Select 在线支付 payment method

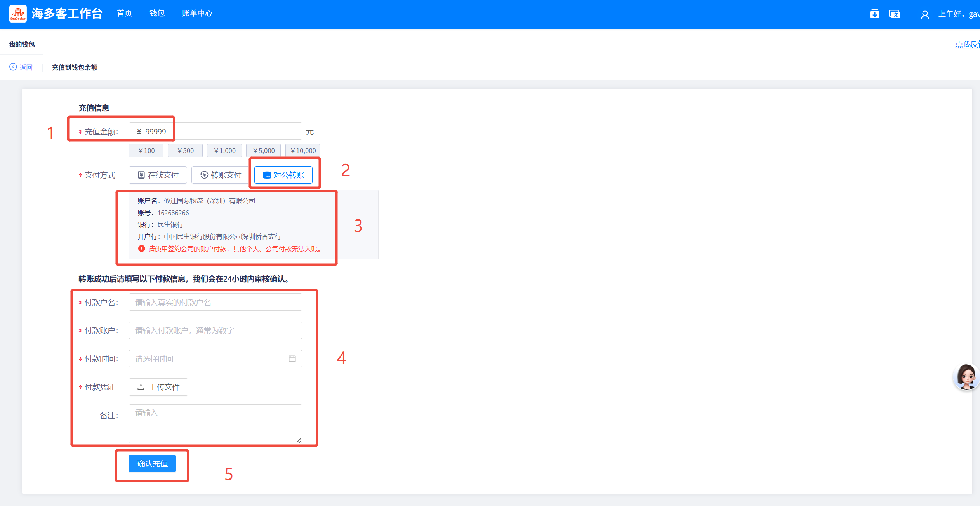(158, 175)
